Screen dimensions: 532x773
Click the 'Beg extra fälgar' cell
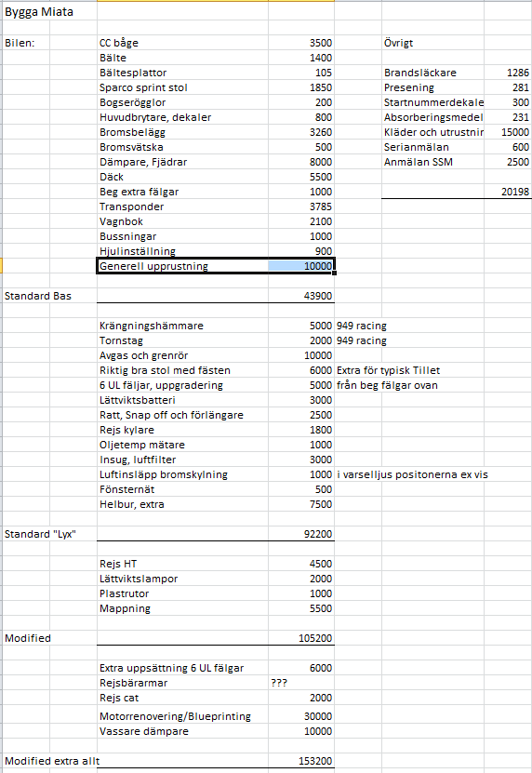point(182,192)
